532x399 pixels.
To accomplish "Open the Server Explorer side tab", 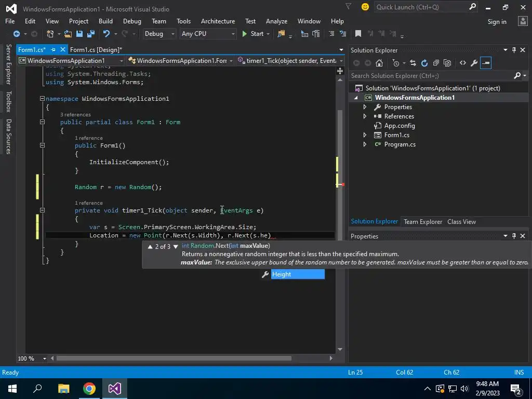I will (8, 64).
